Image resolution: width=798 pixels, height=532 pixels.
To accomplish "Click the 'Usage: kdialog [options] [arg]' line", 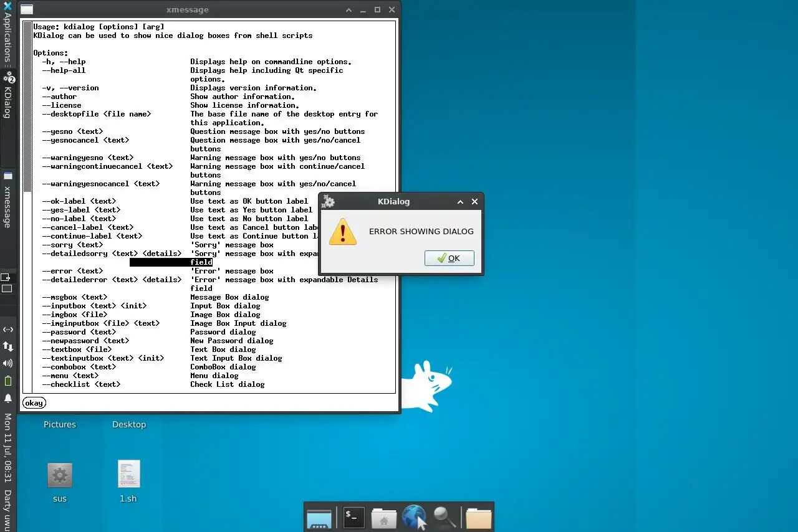I will point(99,27).
